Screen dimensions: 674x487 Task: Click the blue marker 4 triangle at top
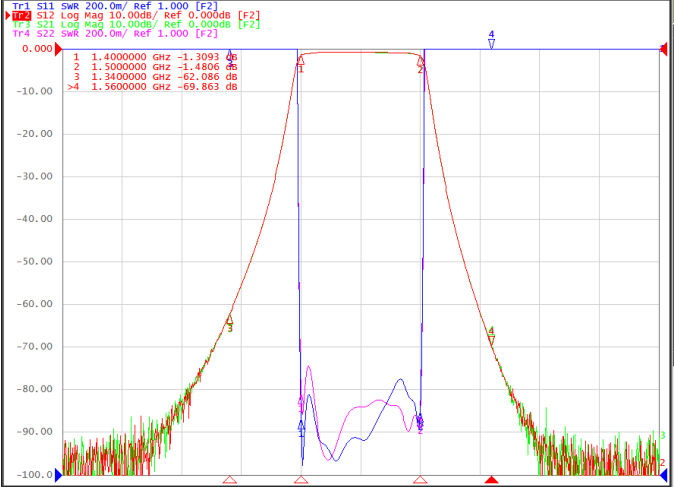point(491,43)
